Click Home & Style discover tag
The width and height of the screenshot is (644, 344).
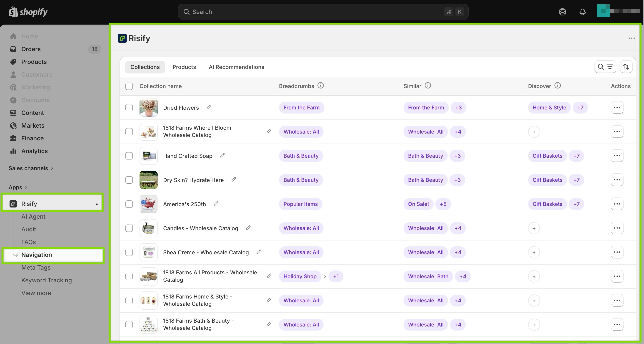coord(549,108)
